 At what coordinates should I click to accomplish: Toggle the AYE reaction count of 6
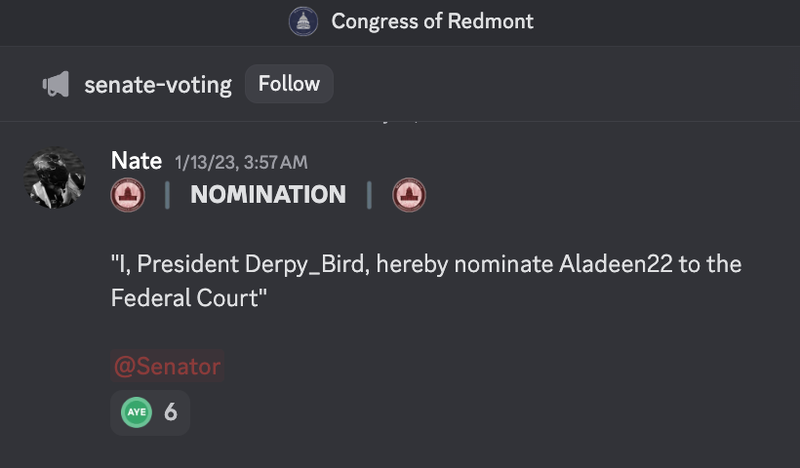pos(150,412)
